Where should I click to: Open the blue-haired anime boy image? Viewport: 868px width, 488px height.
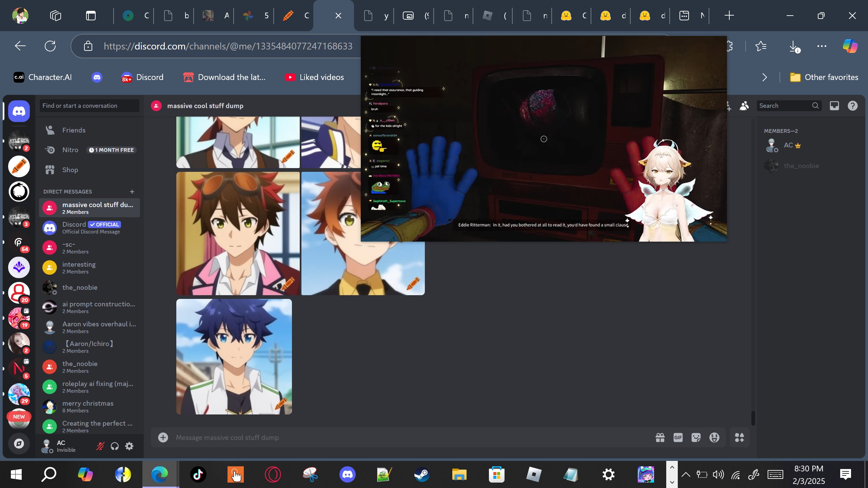click(234, 357)
